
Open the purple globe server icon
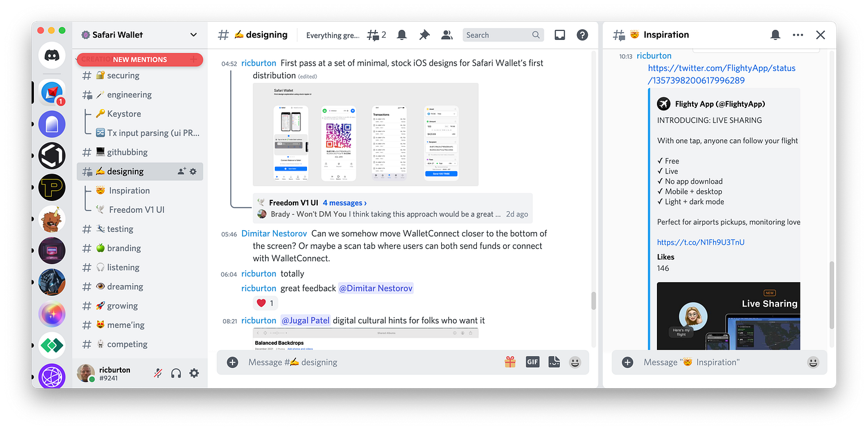tap(52, 377)
